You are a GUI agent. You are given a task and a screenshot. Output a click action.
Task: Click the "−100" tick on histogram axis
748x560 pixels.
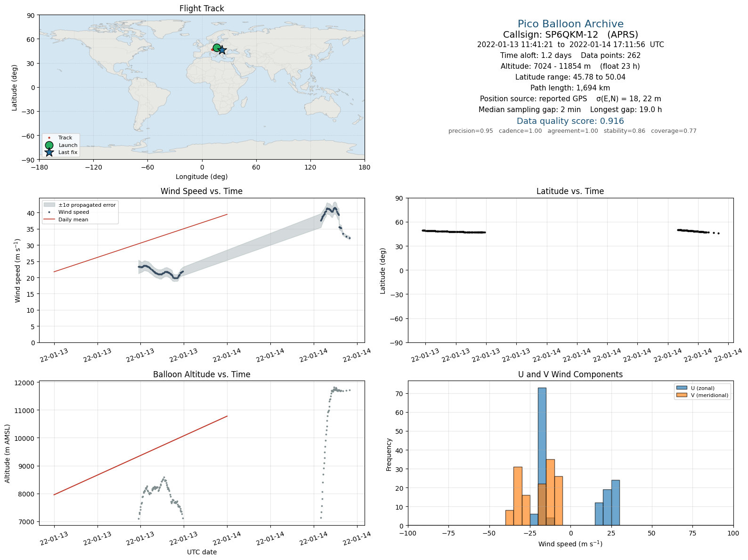(408, 533)
